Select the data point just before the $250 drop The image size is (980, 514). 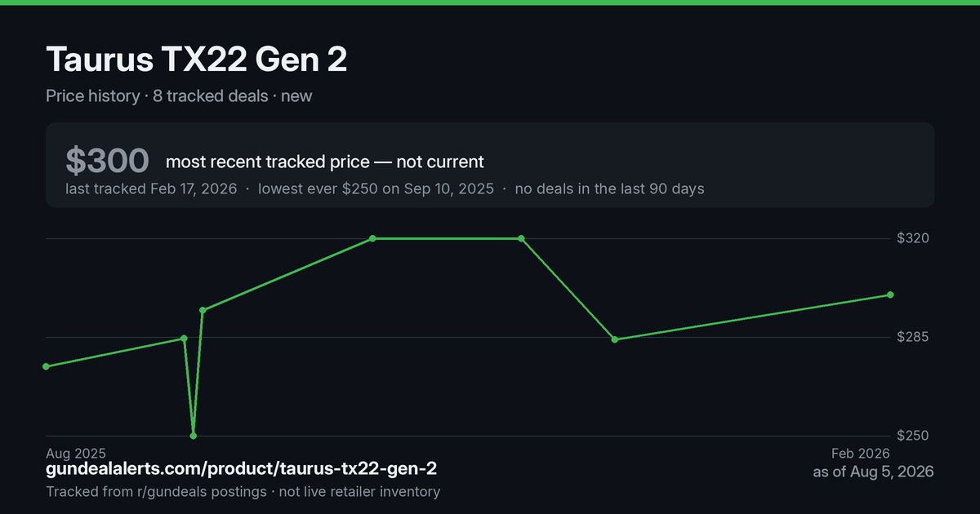point(184,338)
